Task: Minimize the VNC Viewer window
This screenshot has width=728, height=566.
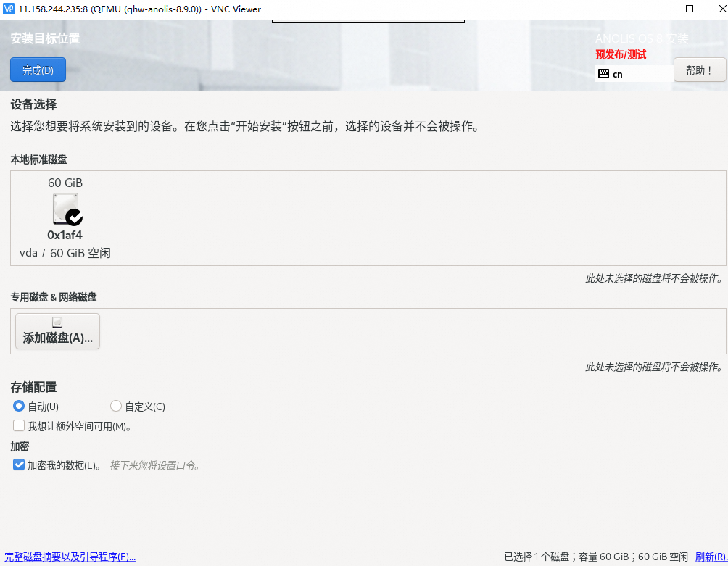Action: pos(655,9)
